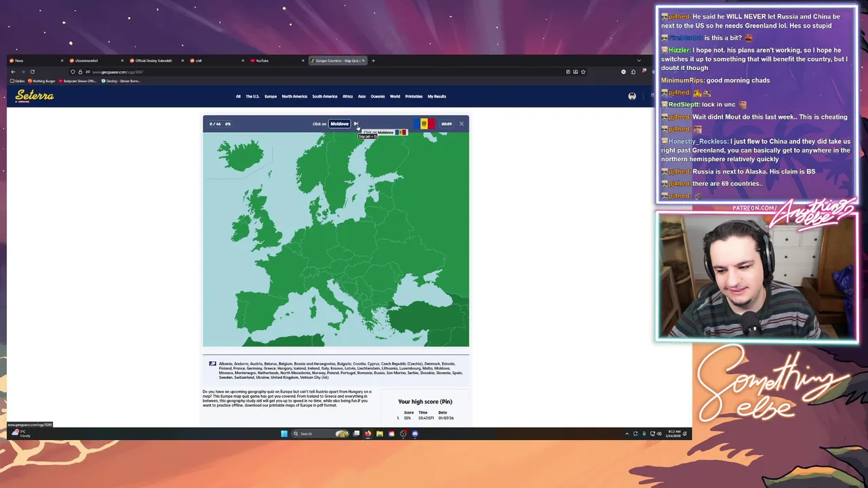Image resolution: width=868 pixels, height=488 pixels.
Task: Open File Explorer from the taskbar
Action: coord(379,434)
